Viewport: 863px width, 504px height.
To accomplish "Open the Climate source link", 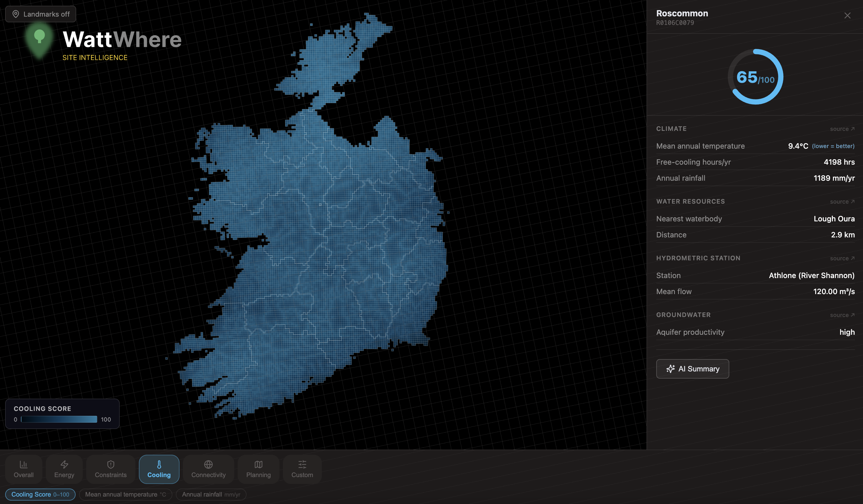I will point(842,129).
